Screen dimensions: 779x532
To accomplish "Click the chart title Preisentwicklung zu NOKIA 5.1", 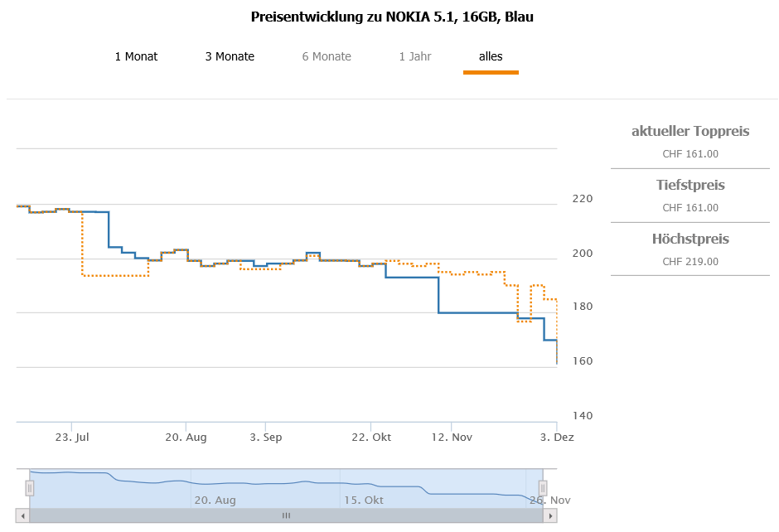I will (x=391, y=17).
